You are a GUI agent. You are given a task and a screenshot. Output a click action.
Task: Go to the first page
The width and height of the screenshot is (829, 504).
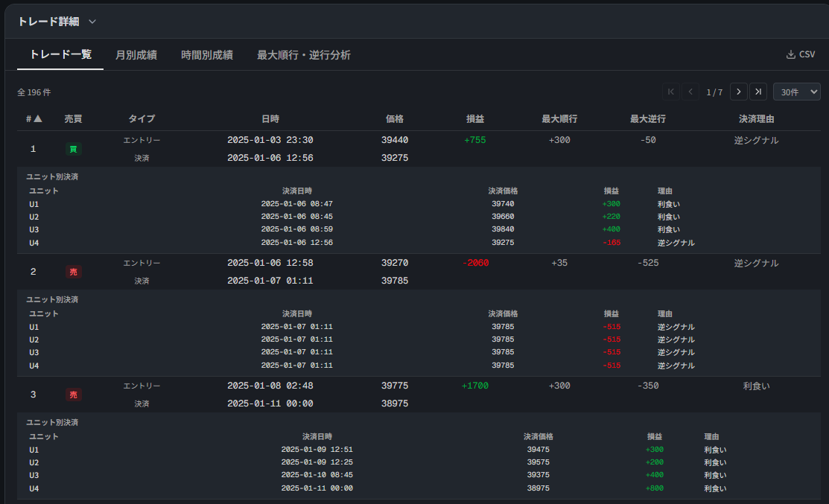pos(671,92)
